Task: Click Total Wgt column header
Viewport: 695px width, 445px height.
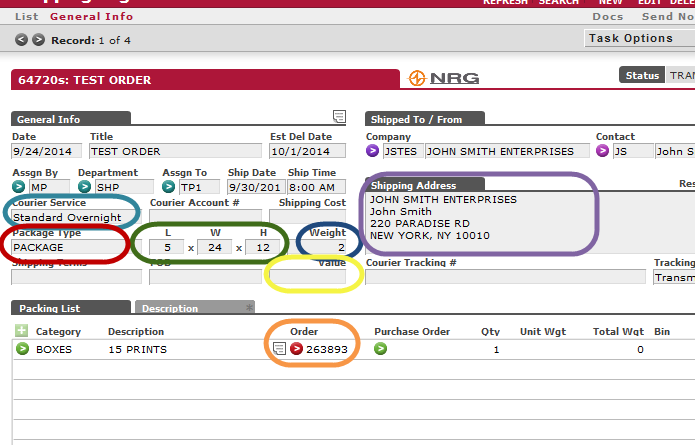Action: pyautogui.click(x=618, y=332)
